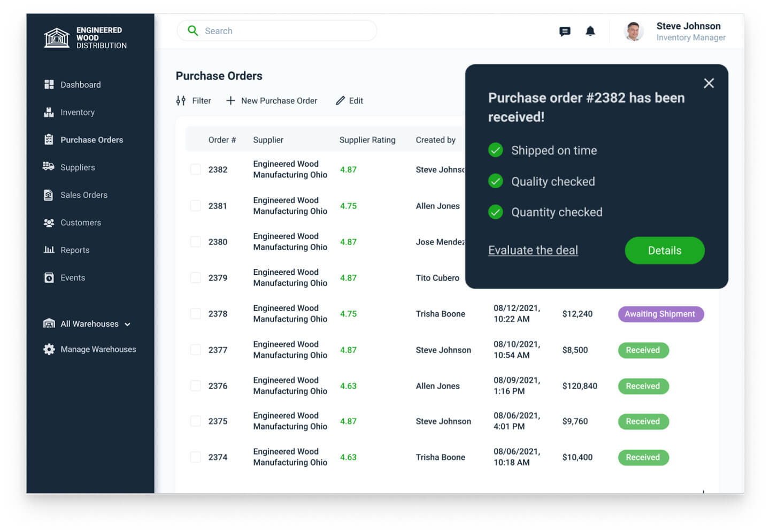The height and width of the screenshot is (532, 770).
Task: Click the Dashboard icon in sidebar
Action: [x=49, y=84]
